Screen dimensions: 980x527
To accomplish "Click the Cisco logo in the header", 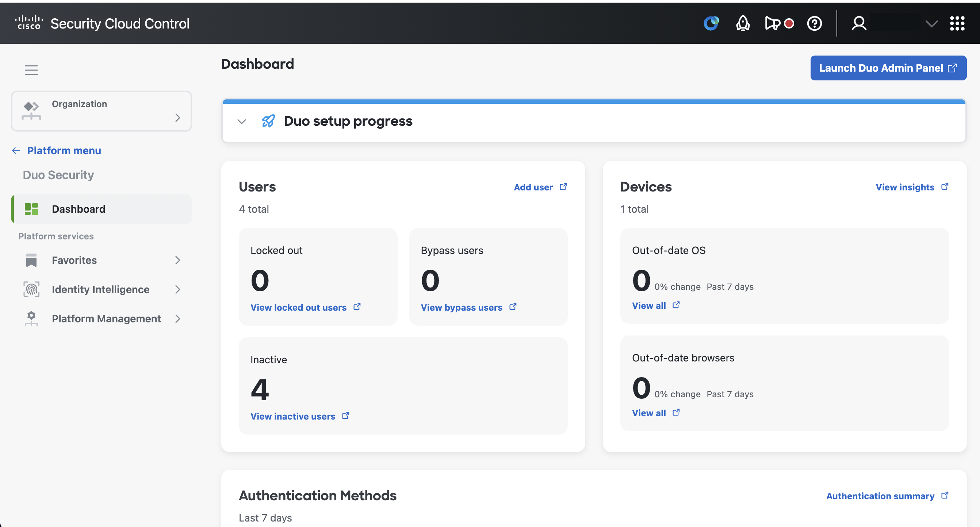I will [x=29, y=23].
